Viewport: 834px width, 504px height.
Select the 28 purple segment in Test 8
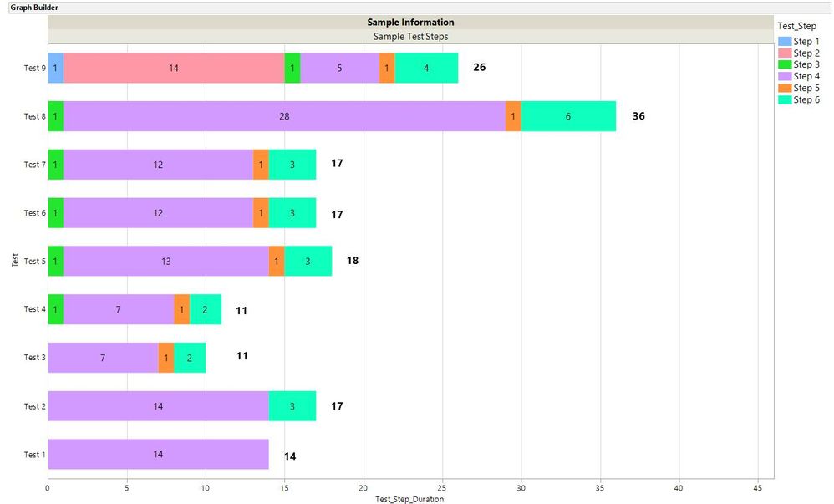click(285, 116)
